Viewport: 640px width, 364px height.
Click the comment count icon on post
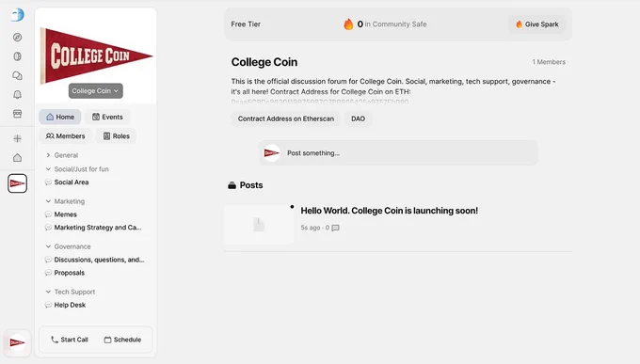pos(335,228)
